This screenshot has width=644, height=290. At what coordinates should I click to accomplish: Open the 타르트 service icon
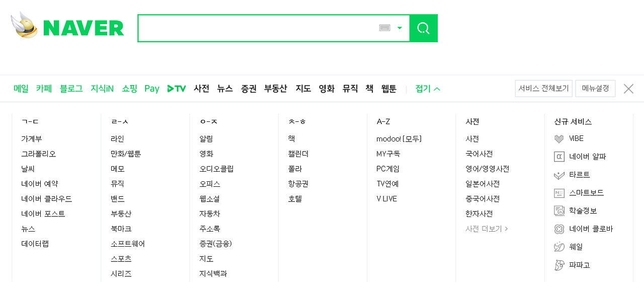(x=559, y=175)
